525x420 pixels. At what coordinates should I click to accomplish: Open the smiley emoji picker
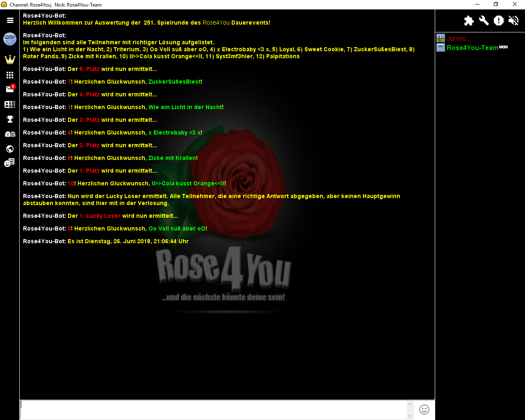pyautogui.click(x=424, y=409)
